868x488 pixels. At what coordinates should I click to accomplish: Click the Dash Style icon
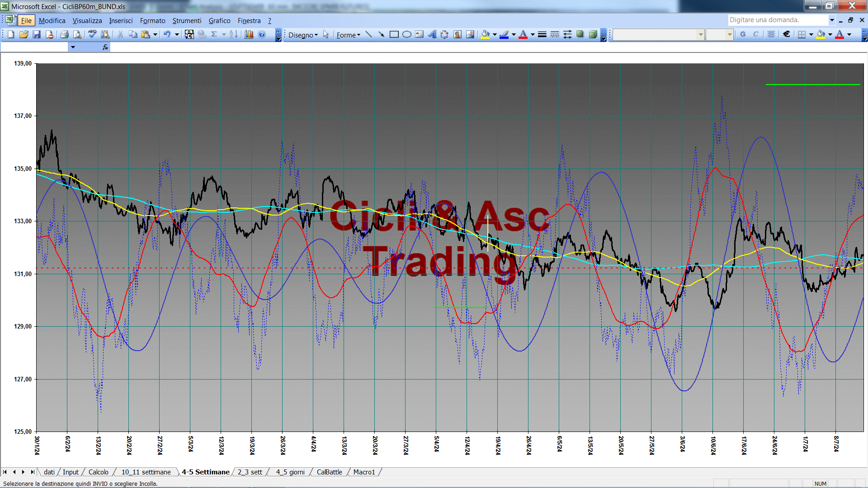pyautogui.click(x=555, y=35)
